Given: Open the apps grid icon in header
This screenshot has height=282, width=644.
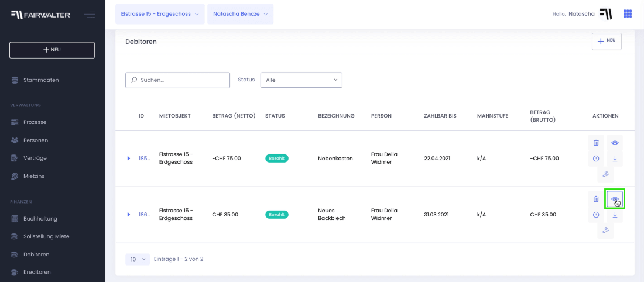Looking at the screenshot, I should point(627,14).
